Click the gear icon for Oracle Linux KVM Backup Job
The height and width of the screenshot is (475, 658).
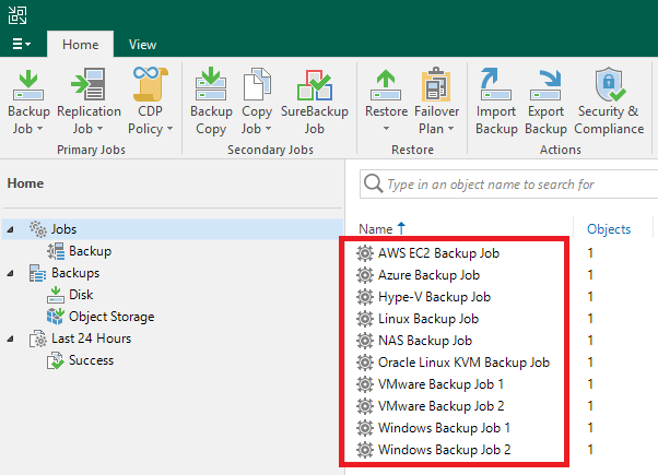365,362
